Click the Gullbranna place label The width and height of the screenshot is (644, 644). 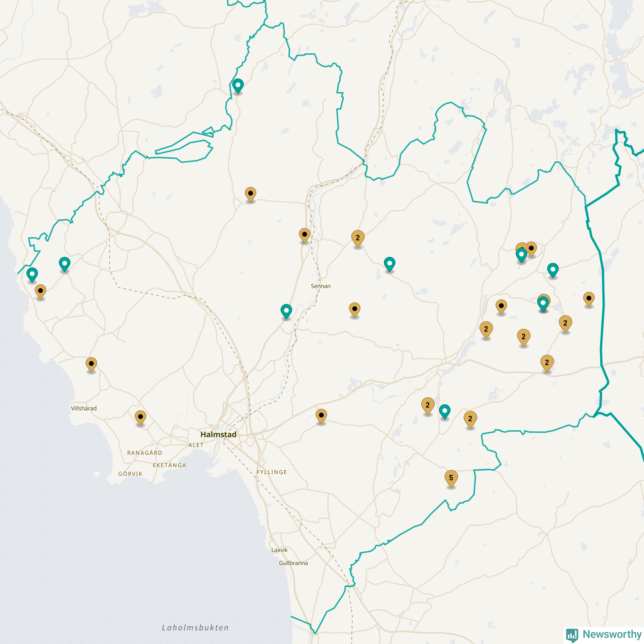[293, 563]
